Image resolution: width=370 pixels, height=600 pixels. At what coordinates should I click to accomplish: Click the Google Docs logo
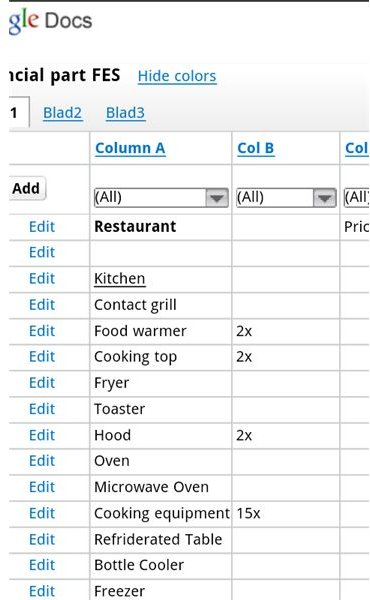pyautogui.click(x=50, y=21)
